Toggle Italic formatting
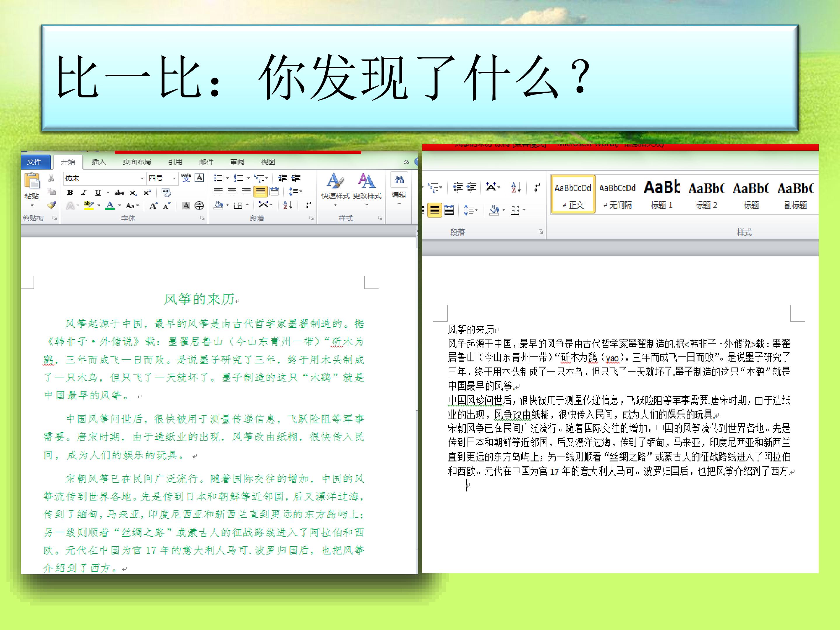This screenshot has height=630, width=840. 84,192
